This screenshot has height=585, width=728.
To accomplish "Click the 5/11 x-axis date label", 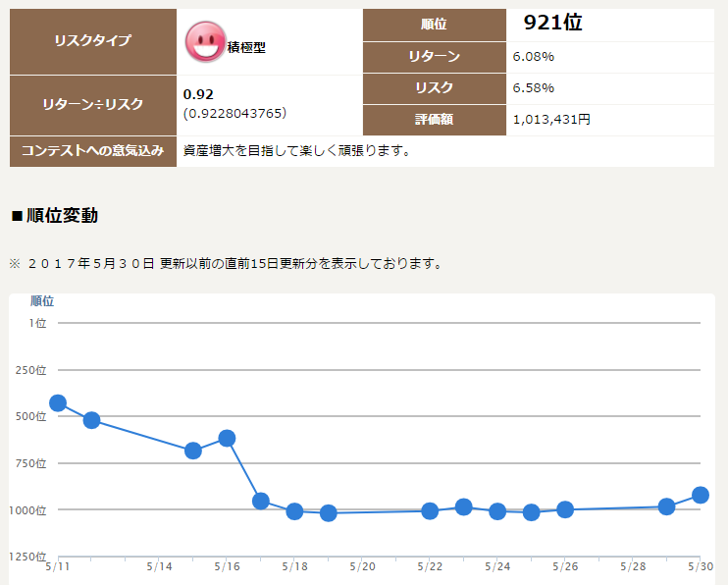I will pos(58,566).
